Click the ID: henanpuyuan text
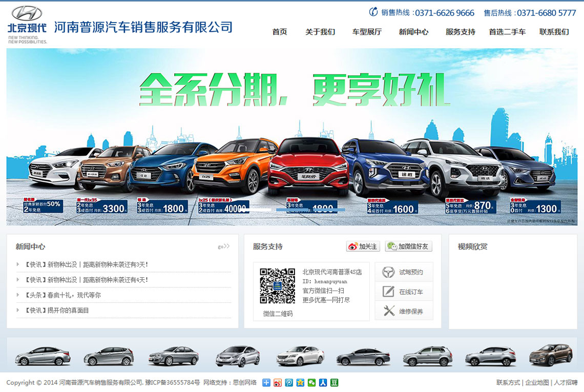Viewport: 584px width, 392px height. 325,282
